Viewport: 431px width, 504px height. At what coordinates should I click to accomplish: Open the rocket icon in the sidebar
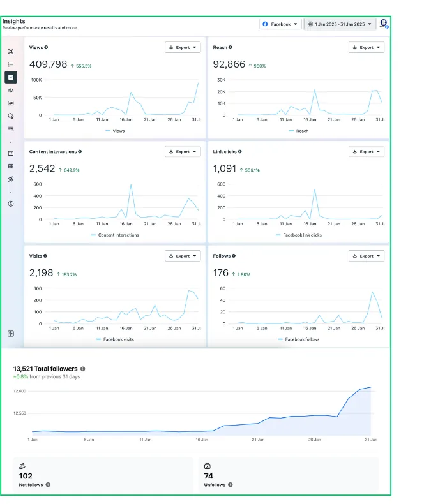(x=11, y=179)
